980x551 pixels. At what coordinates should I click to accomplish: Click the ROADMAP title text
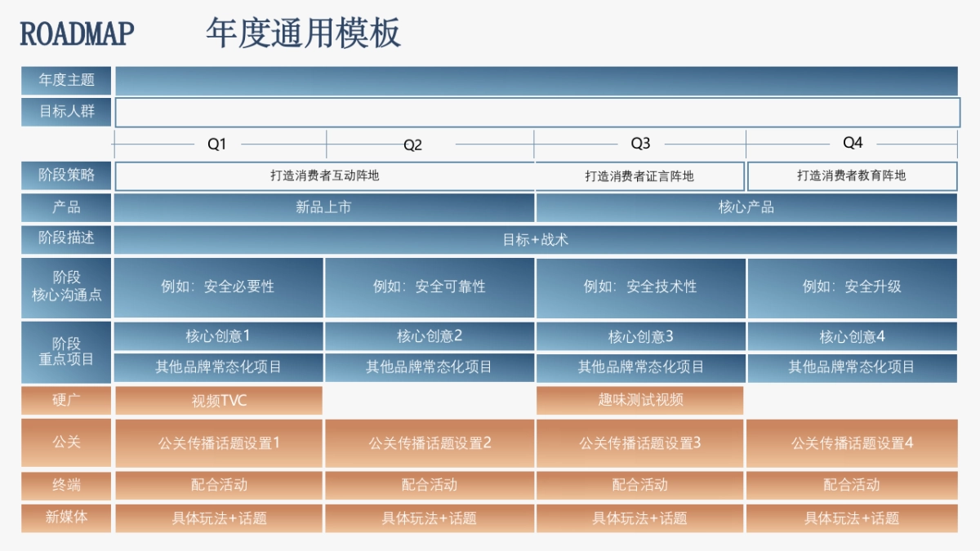[77, 34]
